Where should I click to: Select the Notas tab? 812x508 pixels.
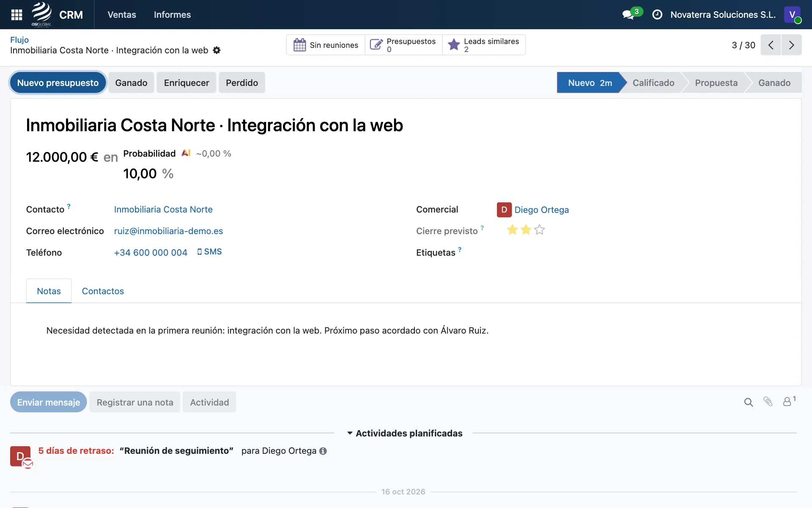(x=49, y=291)
